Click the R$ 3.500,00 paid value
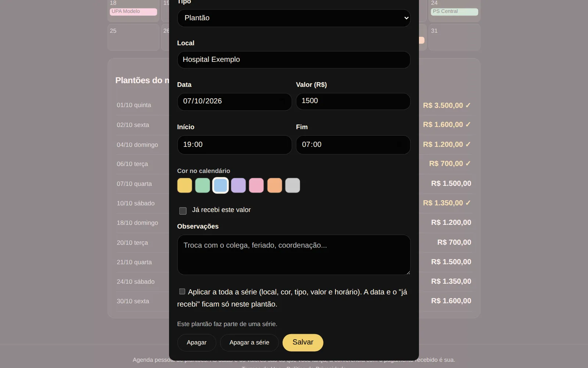588x368 pixels. (447, 105)
